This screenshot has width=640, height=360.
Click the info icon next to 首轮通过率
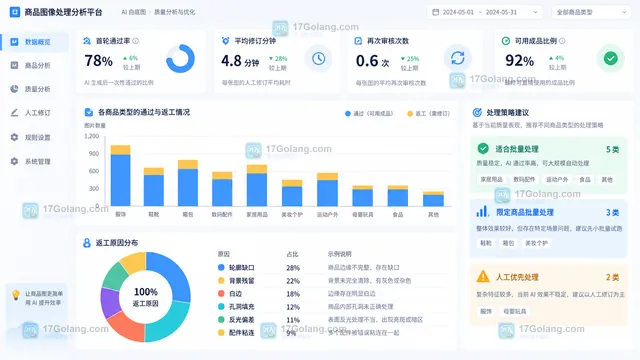136,41
